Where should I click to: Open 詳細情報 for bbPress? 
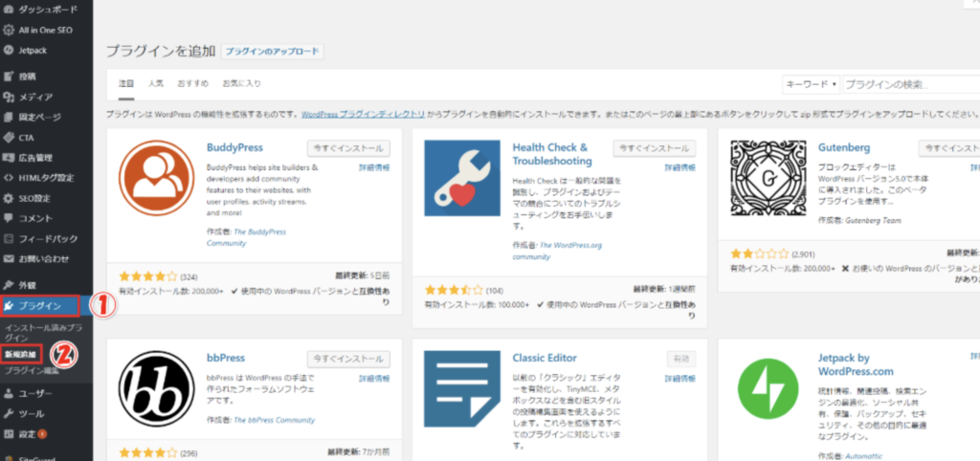point(374,379)
